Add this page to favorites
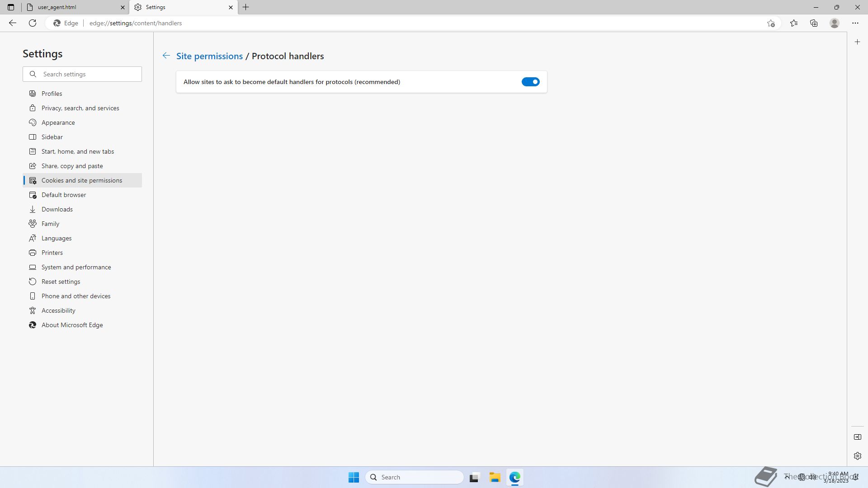Image resolution: width=868 pixels, height=488 pixels. click(771, 23)
